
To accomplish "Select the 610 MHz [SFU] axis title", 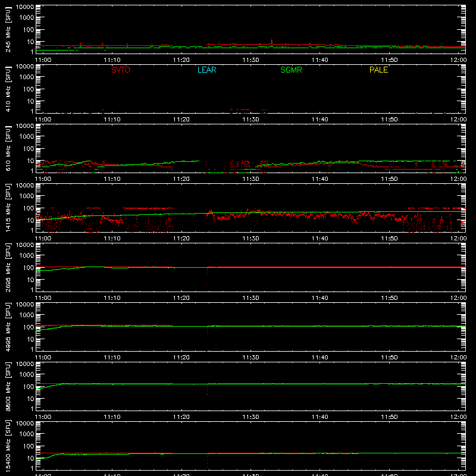I will (8, 148).
